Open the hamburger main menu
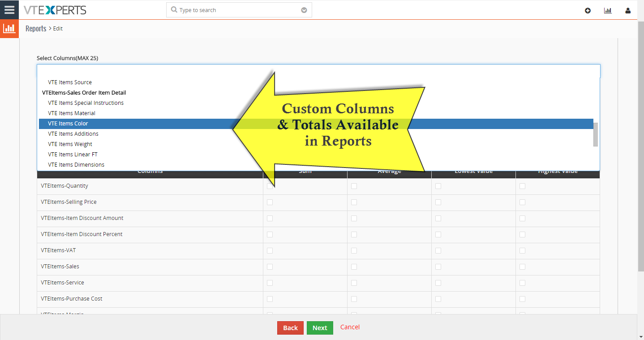Image resolution: width=644 pixels, height=340 pixels. [x=9, y=9]
